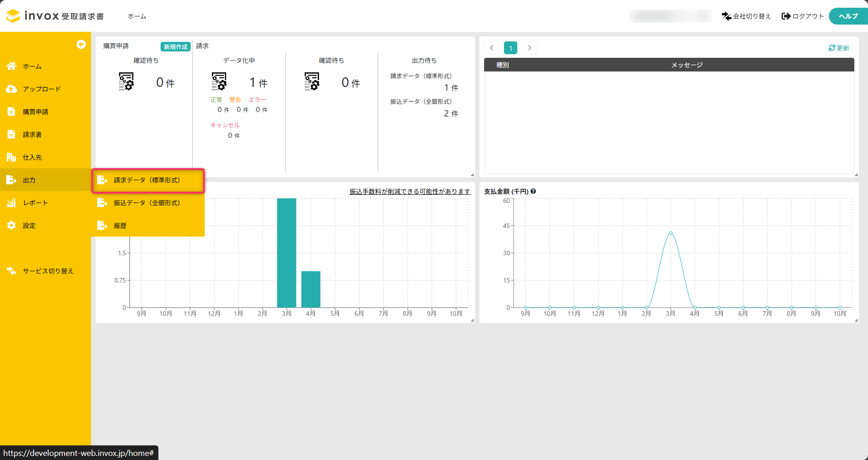Open the 仕入先 building icon
Screen dimensions: 868x460
click(x=11, y=157)
